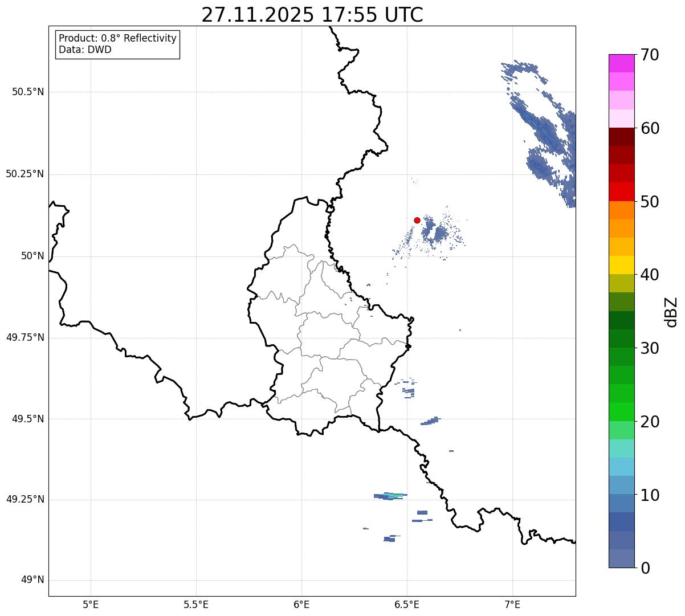This screenshot has width=685, height=616.
Task: Click the red radar location marker
Action: (417, 220)
